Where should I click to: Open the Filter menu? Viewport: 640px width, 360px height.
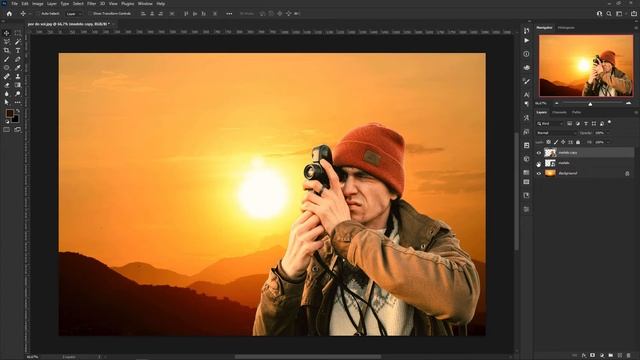[x=91, y=4]
